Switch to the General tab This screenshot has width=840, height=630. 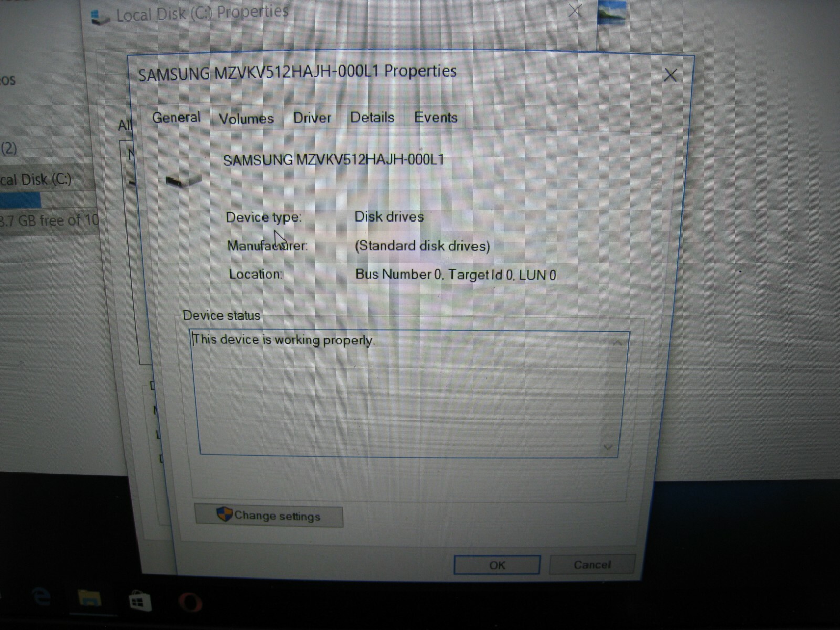point(176,117)
